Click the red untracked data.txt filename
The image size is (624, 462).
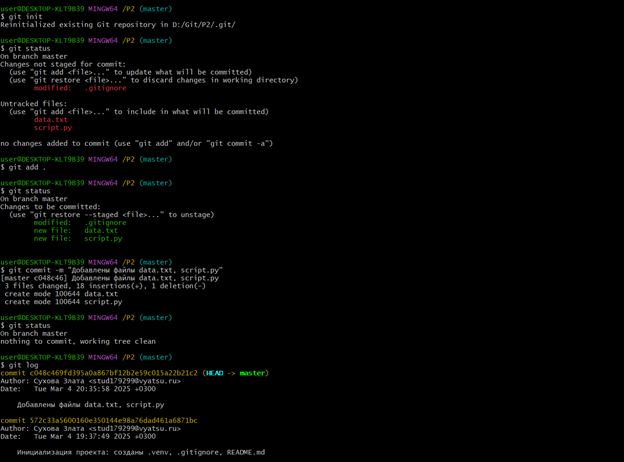pyautogui.click(x=51, y=120)
